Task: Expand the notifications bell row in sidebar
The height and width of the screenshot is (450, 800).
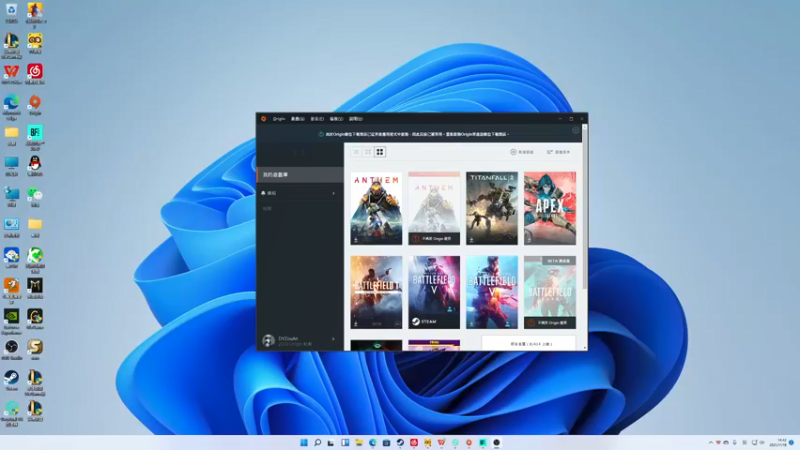Action: tap(300, 193)
